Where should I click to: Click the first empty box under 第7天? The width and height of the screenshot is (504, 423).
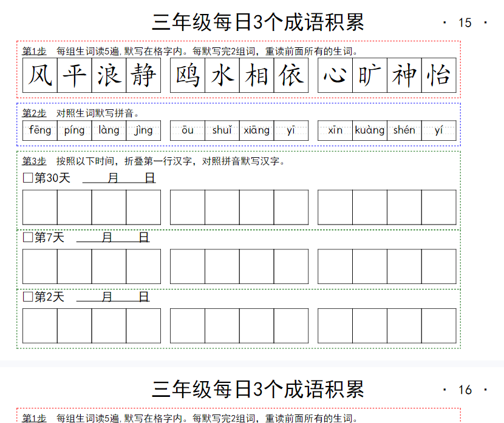40,266
